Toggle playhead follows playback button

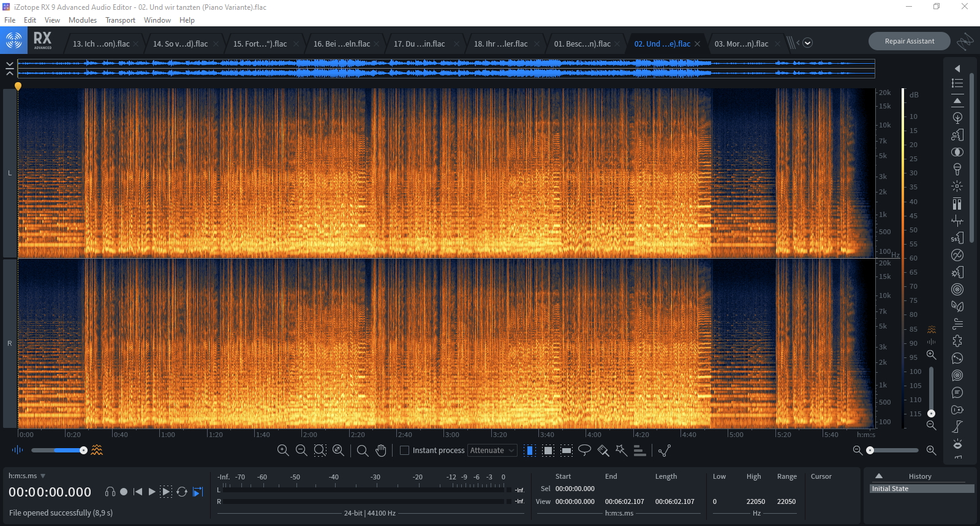coord(198,492)
